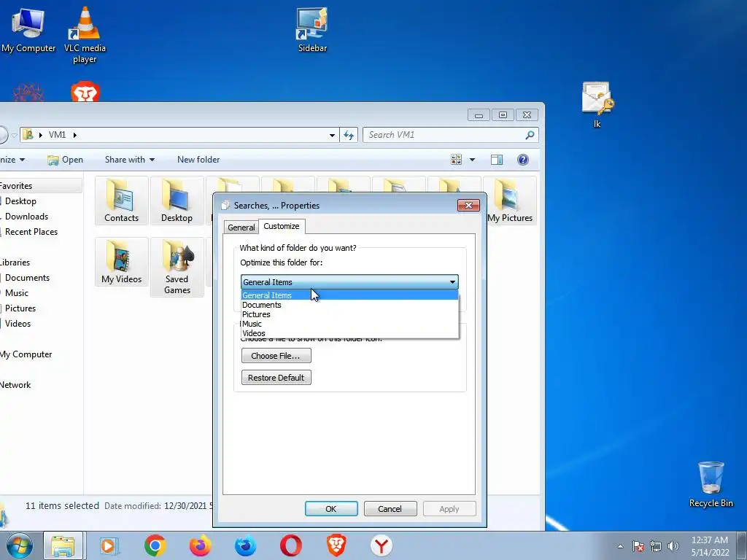Open Music library in sidebar

click(x=17, y=293)
